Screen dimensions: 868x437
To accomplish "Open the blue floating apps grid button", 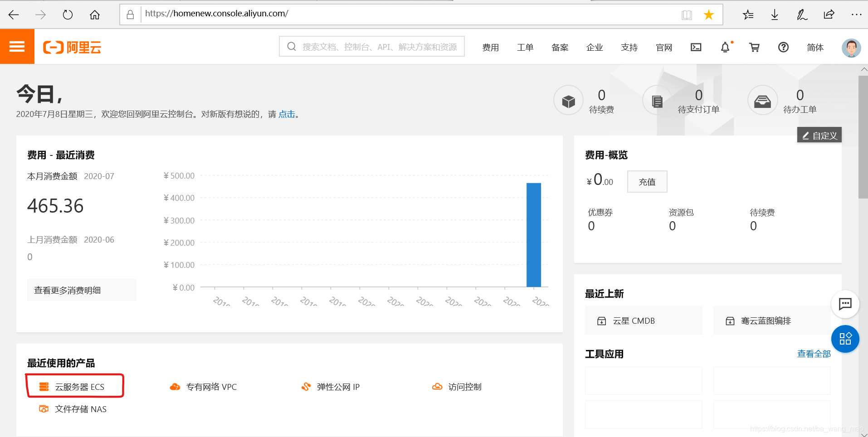I will (x=845, y=339).
